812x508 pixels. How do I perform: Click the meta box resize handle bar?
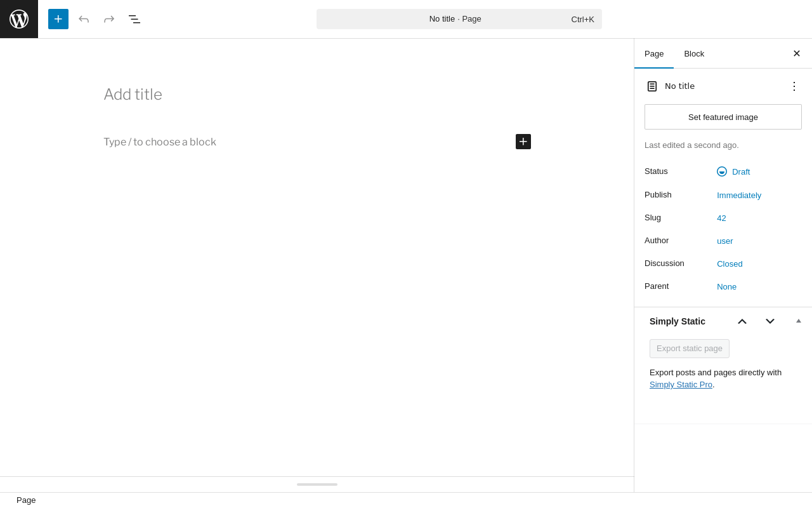[317, 485]
